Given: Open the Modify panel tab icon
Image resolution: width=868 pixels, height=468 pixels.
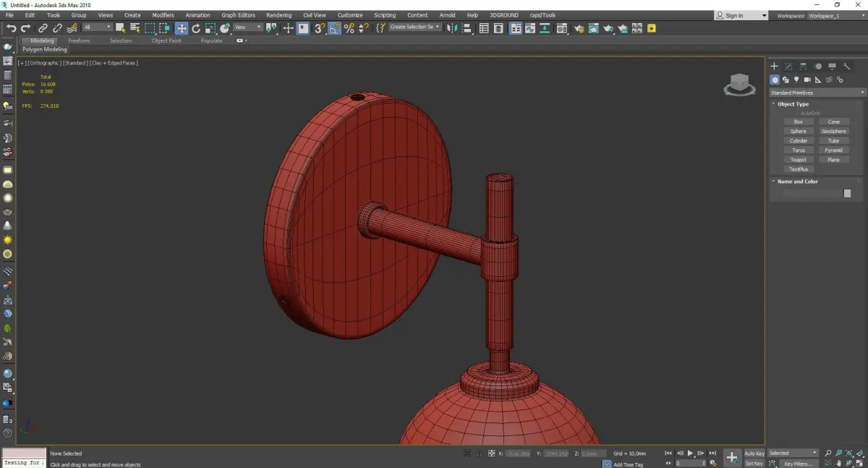Looking at the screenshot, I should point(788,67).
